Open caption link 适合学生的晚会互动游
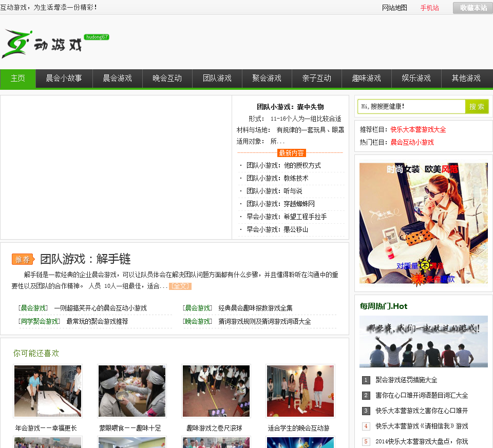Image resolution: width=493 pixels, height=448 pixels. tap(299, 428)
